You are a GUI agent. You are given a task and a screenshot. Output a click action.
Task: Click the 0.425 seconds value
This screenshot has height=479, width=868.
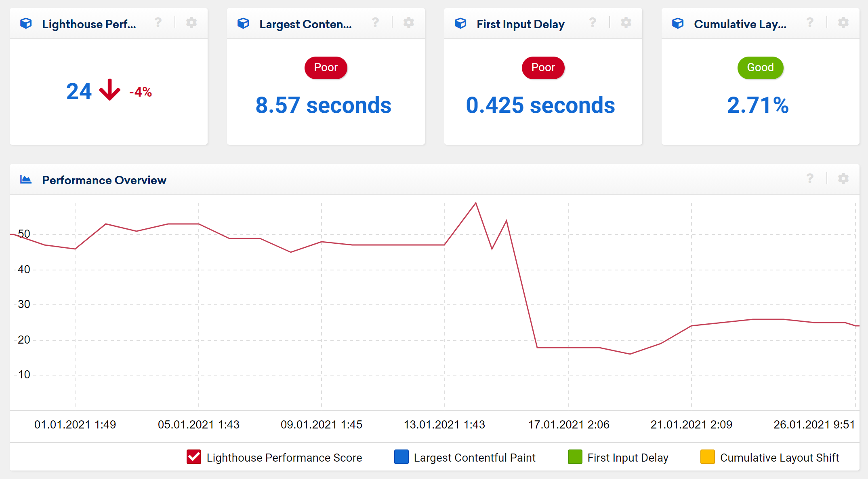pos(540,106)
